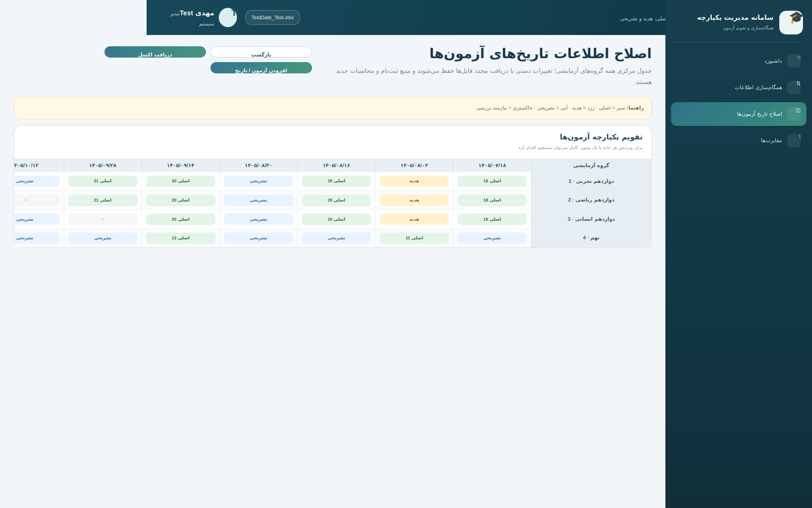Click the اصلی 21 cell in دوازدهم ریاضی row

103,200
